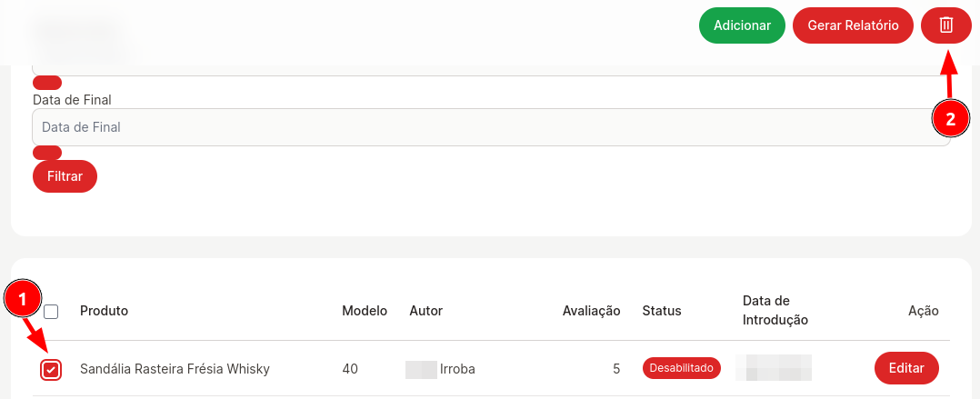Viewport: 980px width, 399px height.
Task: Click the Gerar Relatório button
Action: [x=853, y=25]
